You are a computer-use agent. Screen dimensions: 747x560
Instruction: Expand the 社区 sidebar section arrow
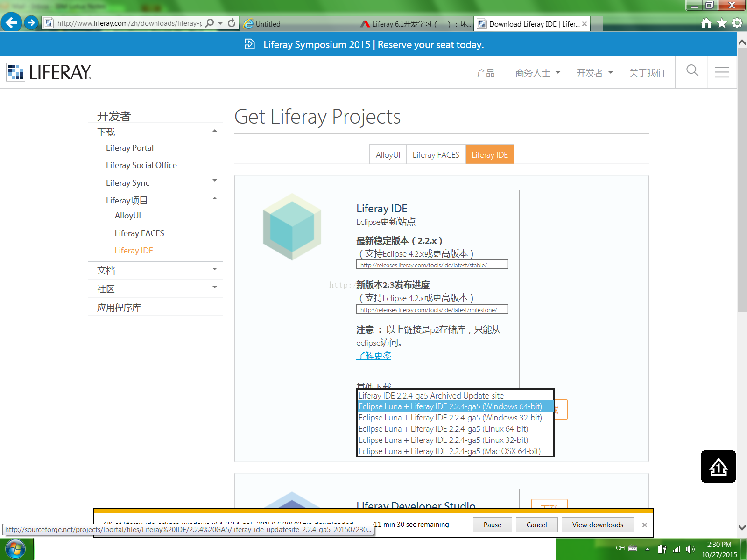(215, 287)
